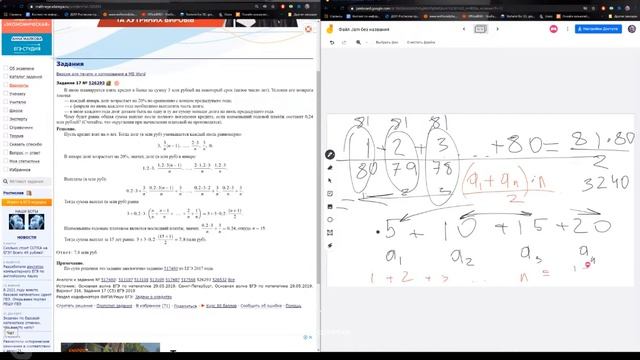Click the red circle icon beside task 526293
Screen dimensions: 640x360
(x=117, y=83)
